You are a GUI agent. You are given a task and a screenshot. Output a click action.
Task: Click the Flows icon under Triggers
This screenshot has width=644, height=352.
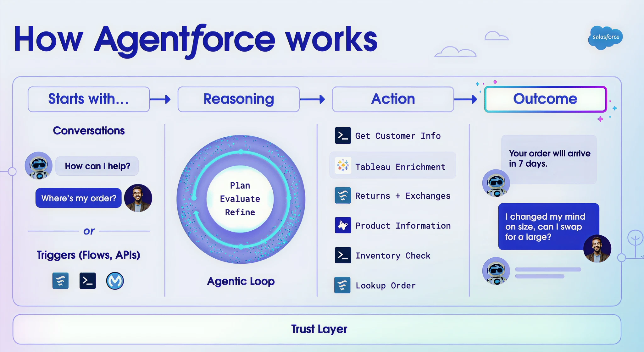click(60, 281)
